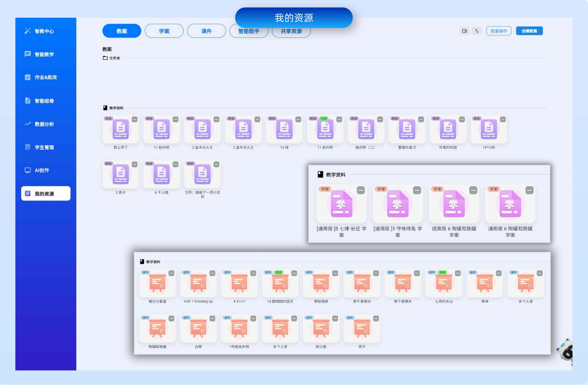Open 数据分析 via the trend chart icon
The width and height of the screenshot is (588, 385).
28,124
